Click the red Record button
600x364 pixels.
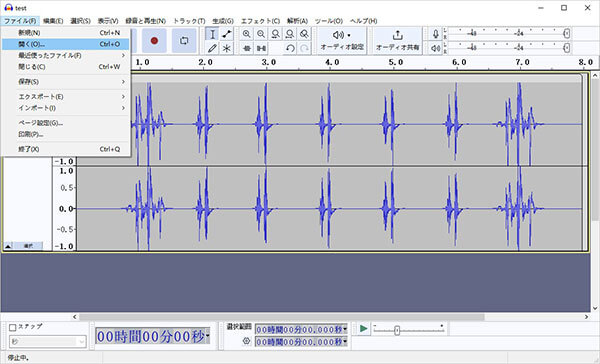[154, 40]
